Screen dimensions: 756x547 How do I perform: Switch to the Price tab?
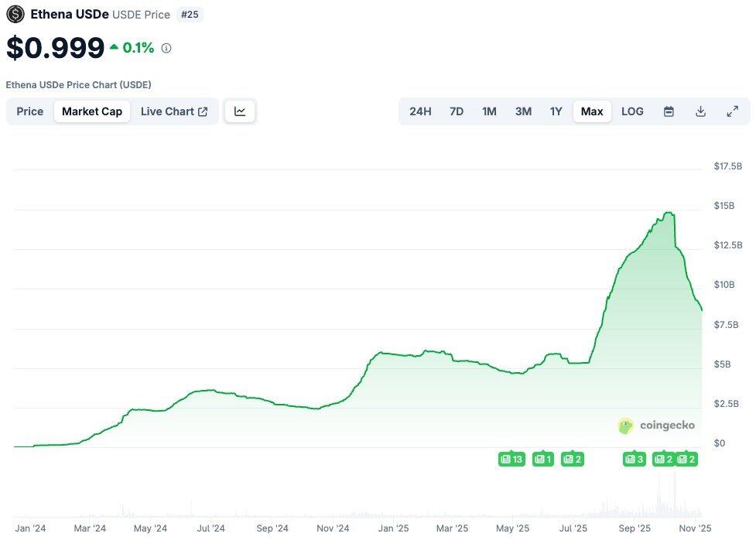pos(30,111)
